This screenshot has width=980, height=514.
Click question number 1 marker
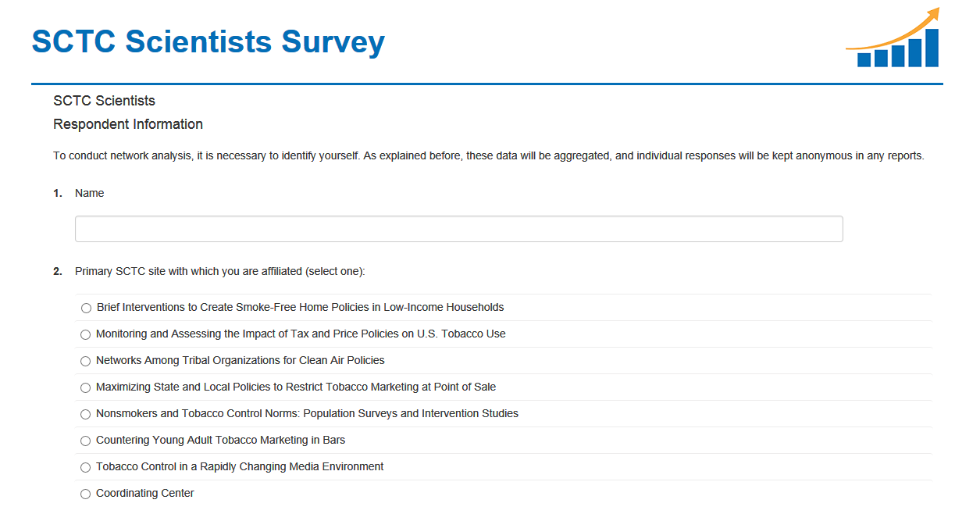58,193
